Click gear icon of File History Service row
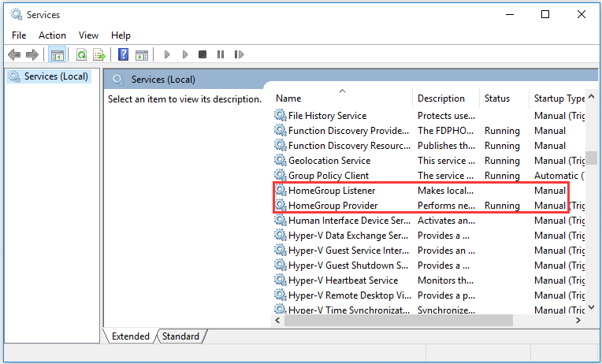 pyautogui.click(x=281, y=115)
